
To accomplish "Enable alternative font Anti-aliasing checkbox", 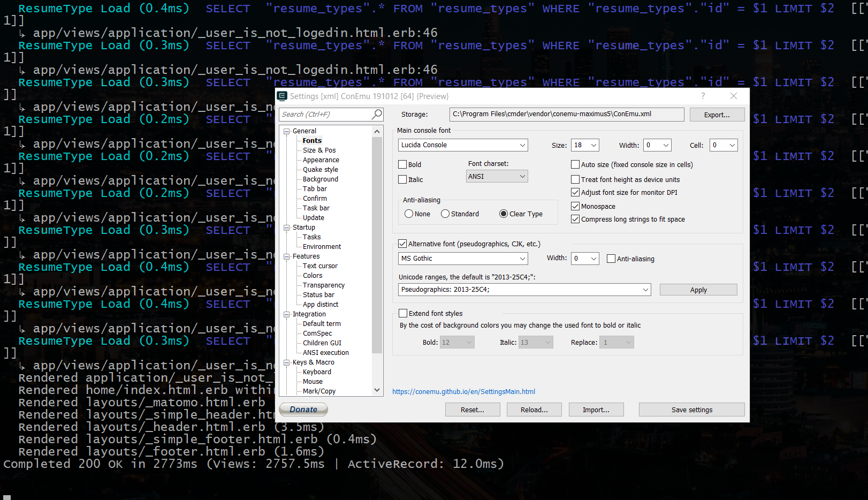I will (611, 259).
